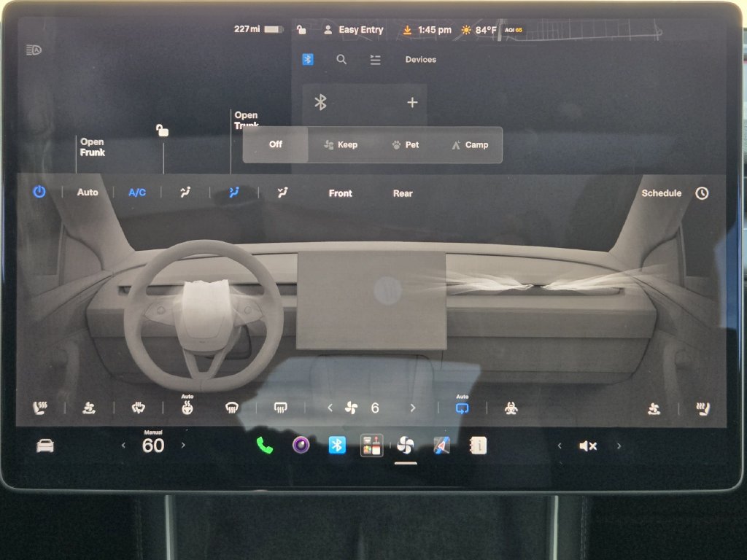Image resolution: width=747 pixels, height=560 pixels.
Task: Toggle passenger seat heater
Action: (703, 408)
